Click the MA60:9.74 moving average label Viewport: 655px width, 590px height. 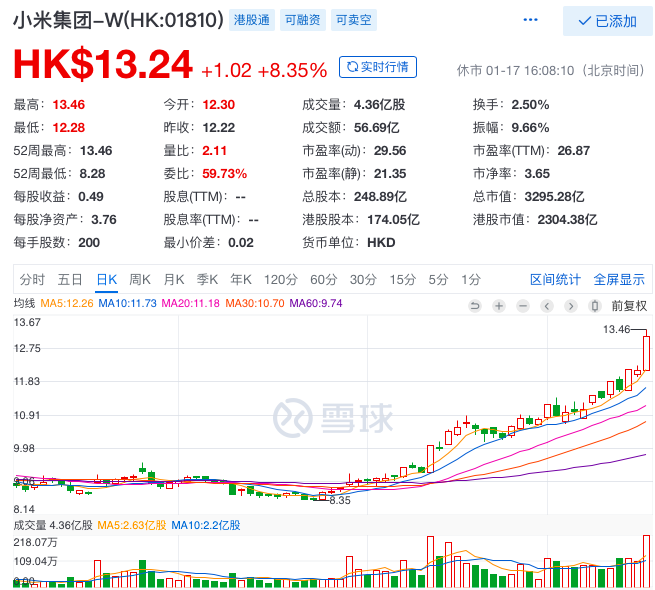(x=316, y=303)
